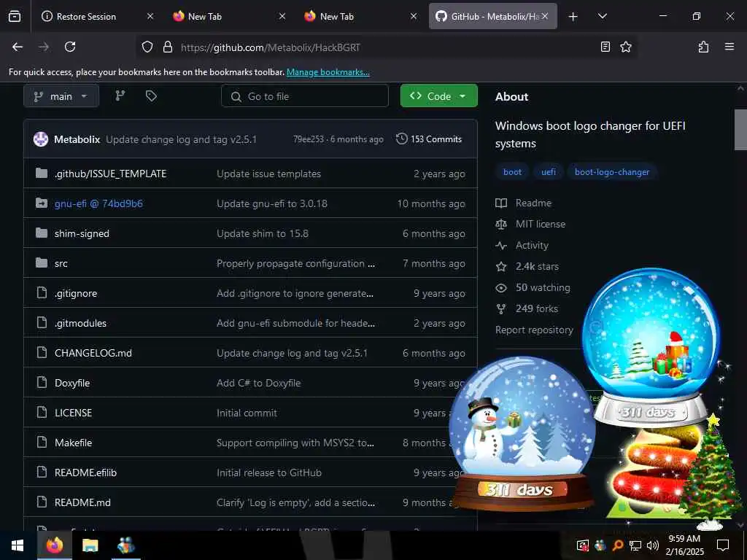This screenshot has height=560, width=747.
Task: Open the tracking protection shield icon
Action: (x=147, y=47)
